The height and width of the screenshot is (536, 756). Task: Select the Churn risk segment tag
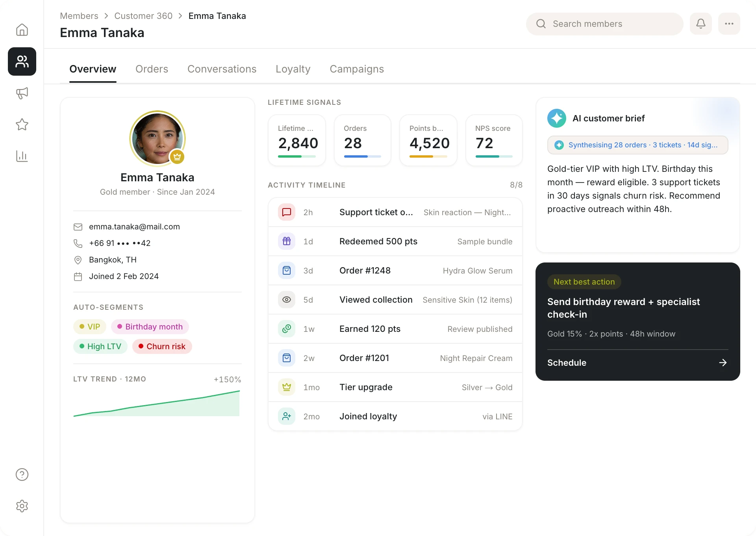tap(162, 346)
